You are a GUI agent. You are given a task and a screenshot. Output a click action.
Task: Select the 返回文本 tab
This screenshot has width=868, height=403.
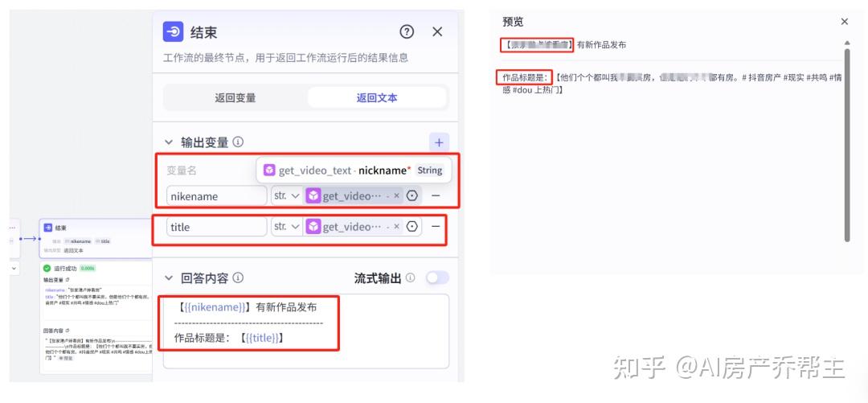pos(377,98)
